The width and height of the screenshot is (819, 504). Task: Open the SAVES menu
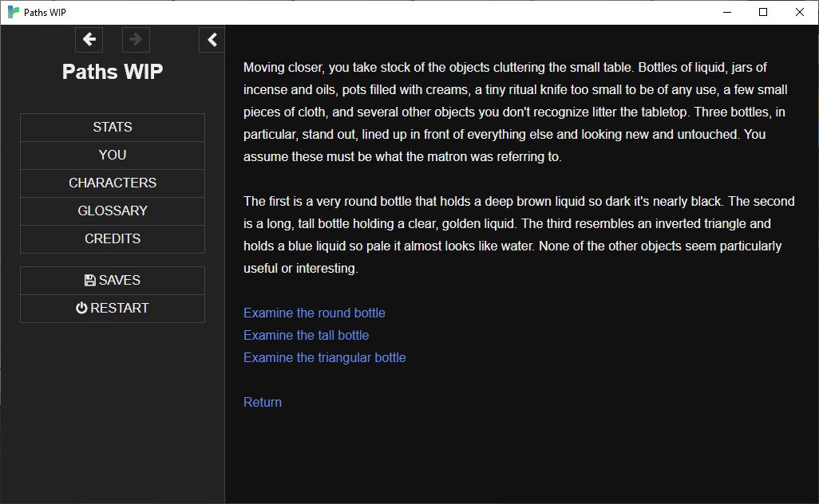112,280
